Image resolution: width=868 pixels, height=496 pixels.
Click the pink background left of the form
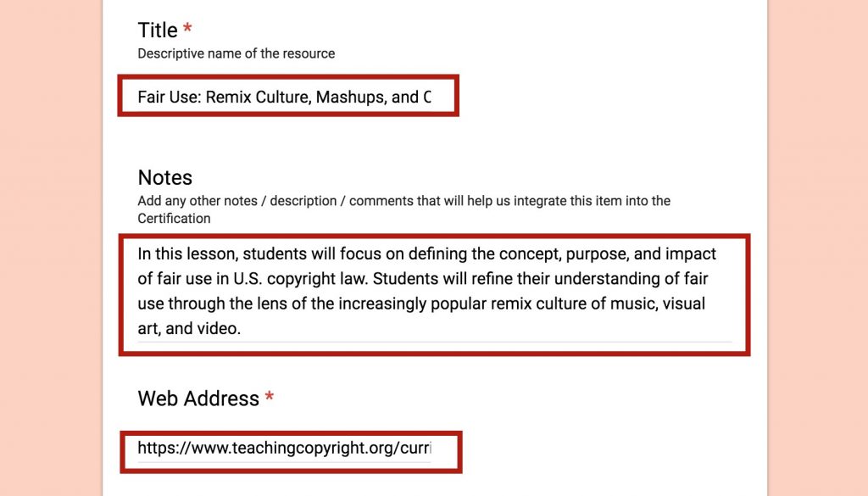coord(51,248)
